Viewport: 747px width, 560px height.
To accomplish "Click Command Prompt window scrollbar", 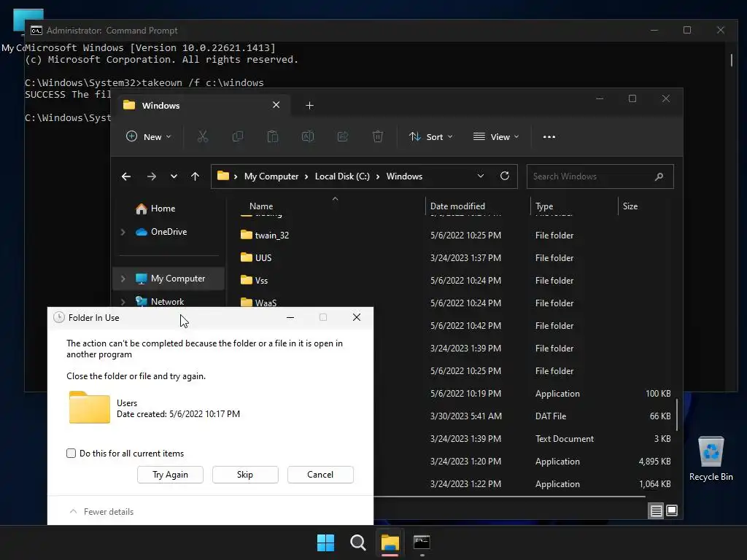I will (732, 60).
